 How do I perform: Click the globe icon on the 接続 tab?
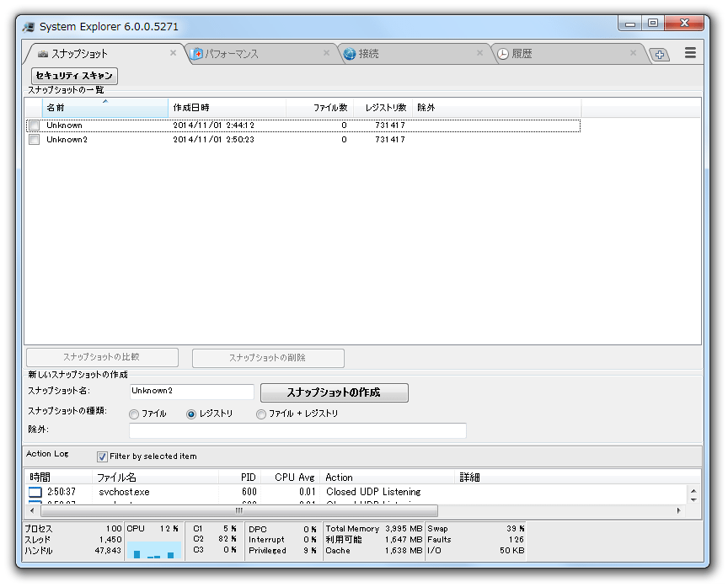(x=350, y=54)
